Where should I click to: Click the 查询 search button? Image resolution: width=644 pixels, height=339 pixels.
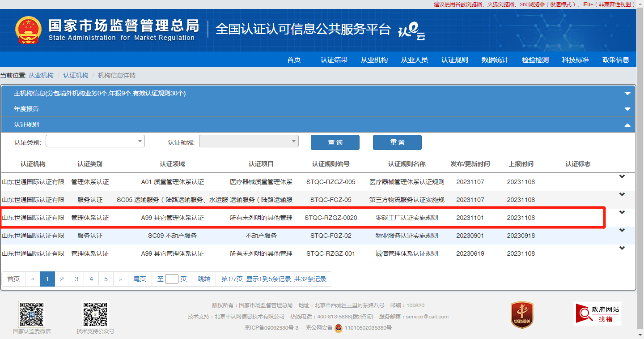tap(335, 142)
